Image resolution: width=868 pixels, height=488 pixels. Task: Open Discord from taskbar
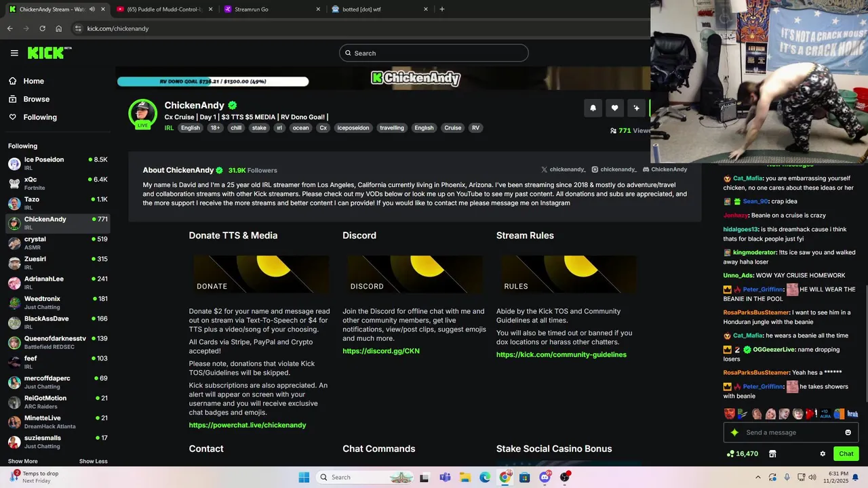tap(545, 477)
